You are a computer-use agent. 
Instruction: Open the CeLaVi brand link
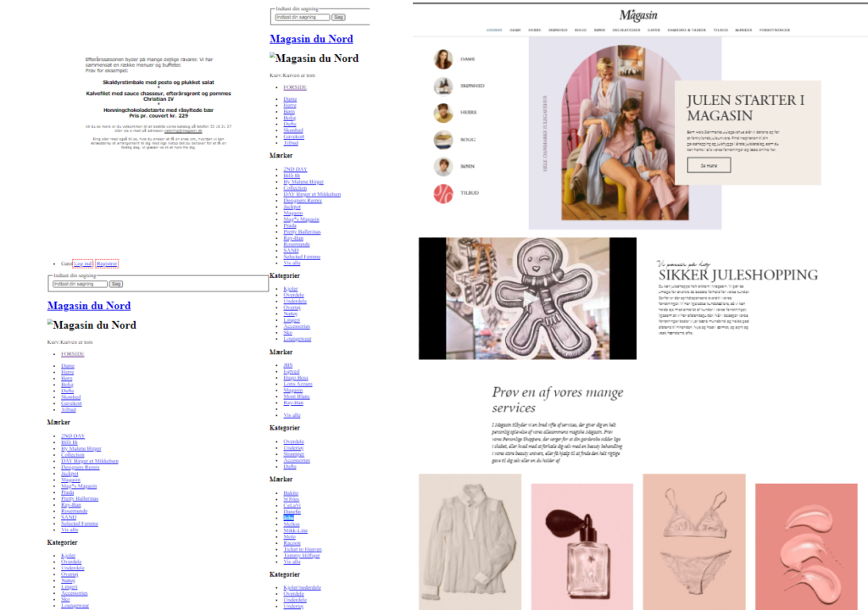(x=292, y=506)
